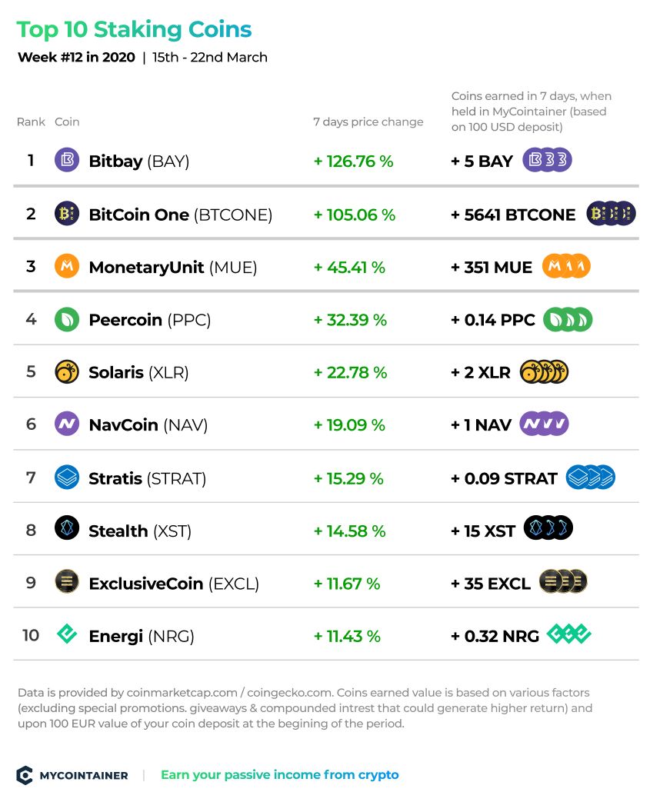This screenshot has width=660, height=812.
Task: Click the MyCointainer hexagon logo
Action: coord(25,775)
